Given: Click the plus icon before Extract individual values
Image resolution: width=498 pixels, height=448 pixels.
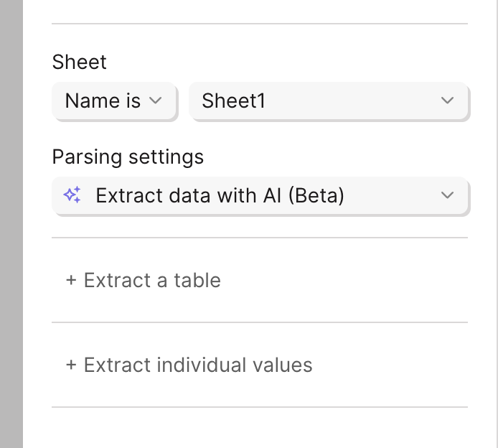Looking at the screenshot, I should tap(71, 365).
